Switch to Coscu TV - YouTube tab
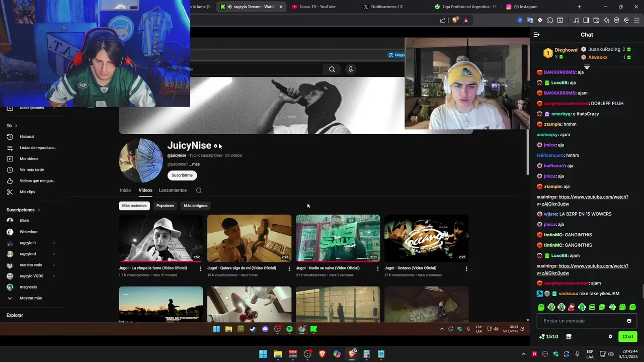The height and width of the screenshot is (362, 644). pyautogui.click(x=322, y=7)
